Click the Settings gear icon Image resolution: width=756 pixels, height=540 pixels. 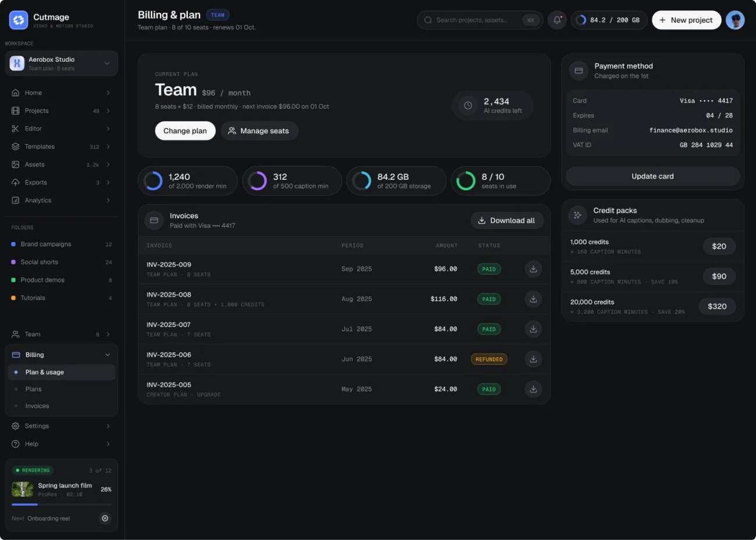[16, 426]
